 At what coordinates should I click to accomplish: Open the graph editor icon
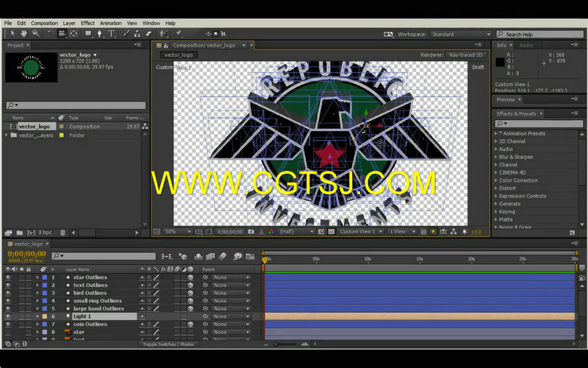(250, 256)
